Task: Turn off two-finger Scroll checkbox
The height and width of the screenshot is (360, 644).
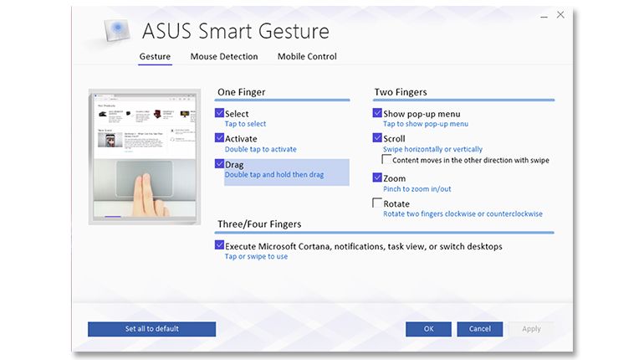Action: pyautogui.click(x=377, y=138)
